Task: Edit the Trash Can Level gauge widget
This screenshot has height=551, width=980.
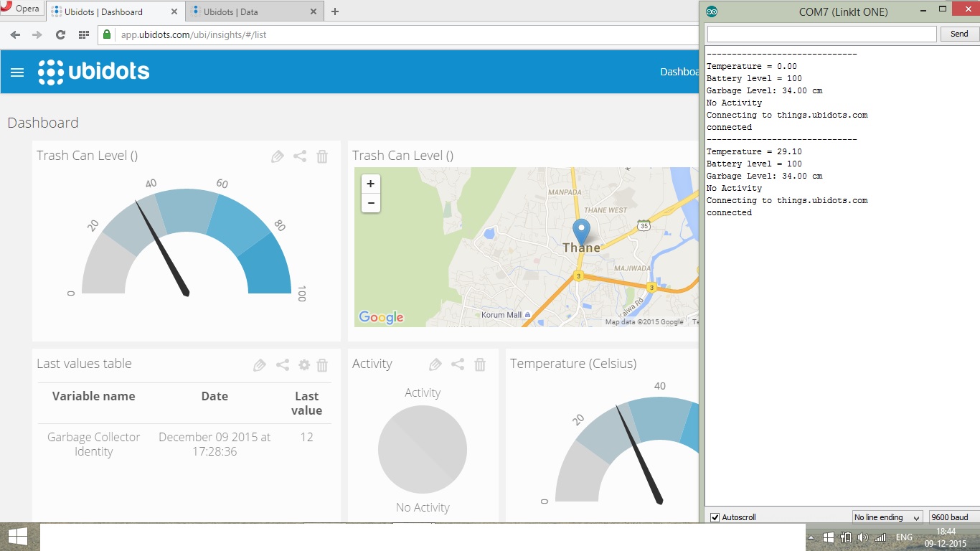Action: coord(278,156)
